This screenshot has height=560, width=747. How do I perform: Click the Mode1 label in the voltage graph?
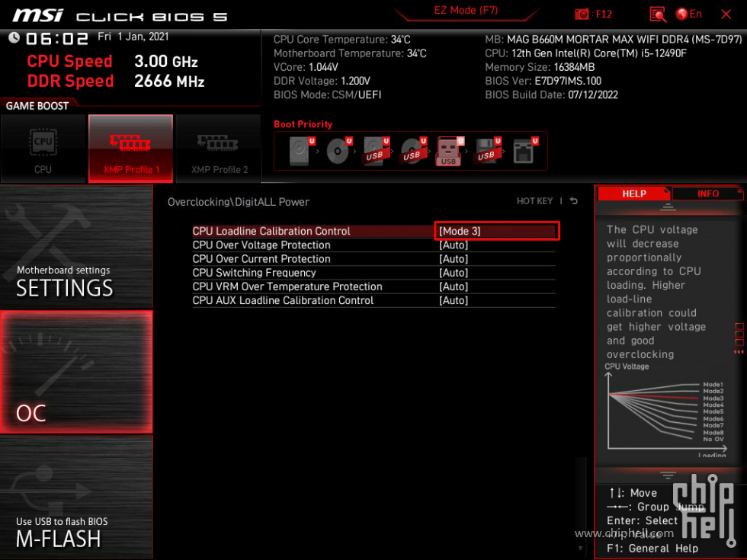click(x=713, y=384)
